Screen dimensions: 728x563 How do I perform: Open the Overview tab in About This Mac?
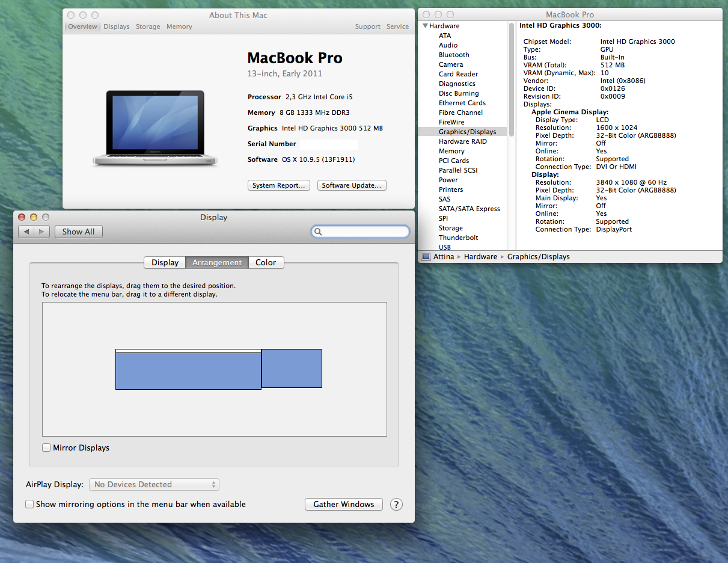[x=82, y=26]
